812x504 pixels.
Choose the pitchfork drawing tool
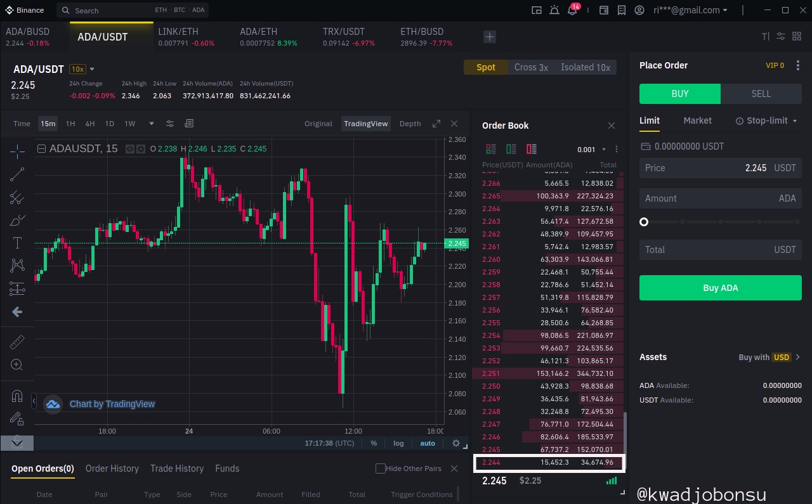click(17, 197)
